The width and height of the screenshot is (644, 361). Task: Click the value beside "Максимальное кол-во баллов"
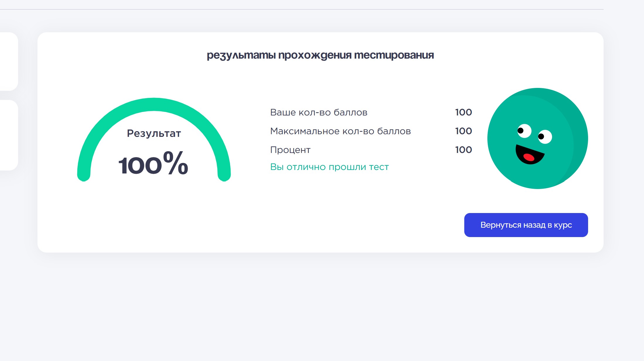[x=463, y=131]
